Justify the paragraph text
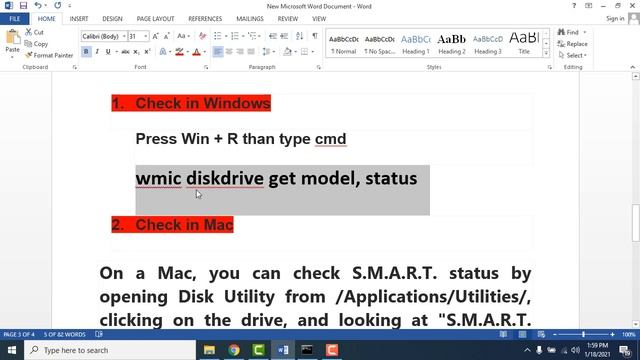This screenshot has height=360, width=640. [251, 52]
